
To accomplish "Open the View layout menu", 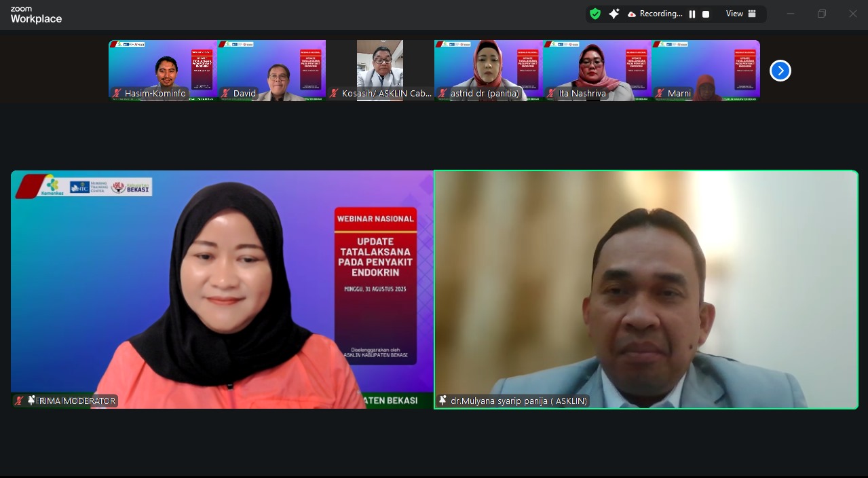I will pos(740,14).
